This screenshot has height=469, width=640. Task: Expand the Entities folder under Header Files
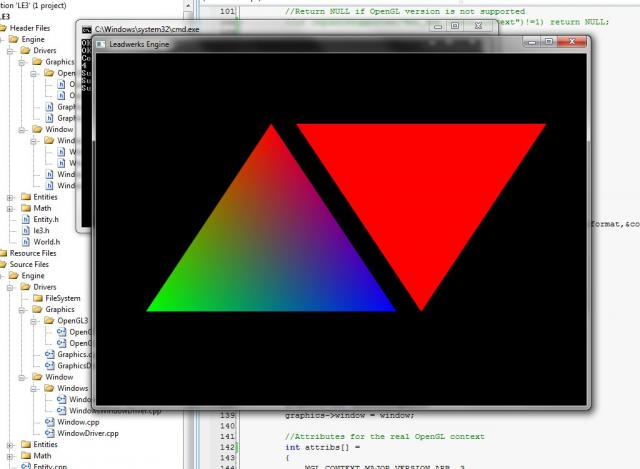(11, 197)
